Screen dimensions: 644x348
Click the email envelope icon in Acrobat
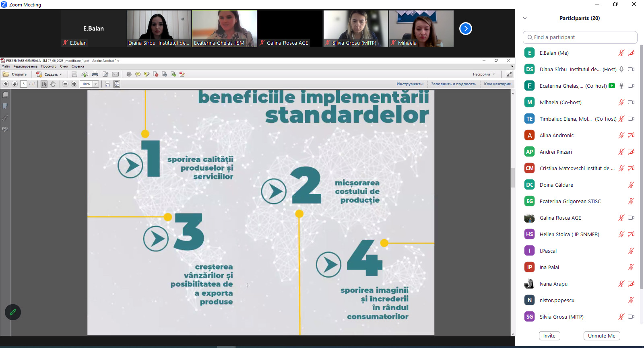coord(116,74)
